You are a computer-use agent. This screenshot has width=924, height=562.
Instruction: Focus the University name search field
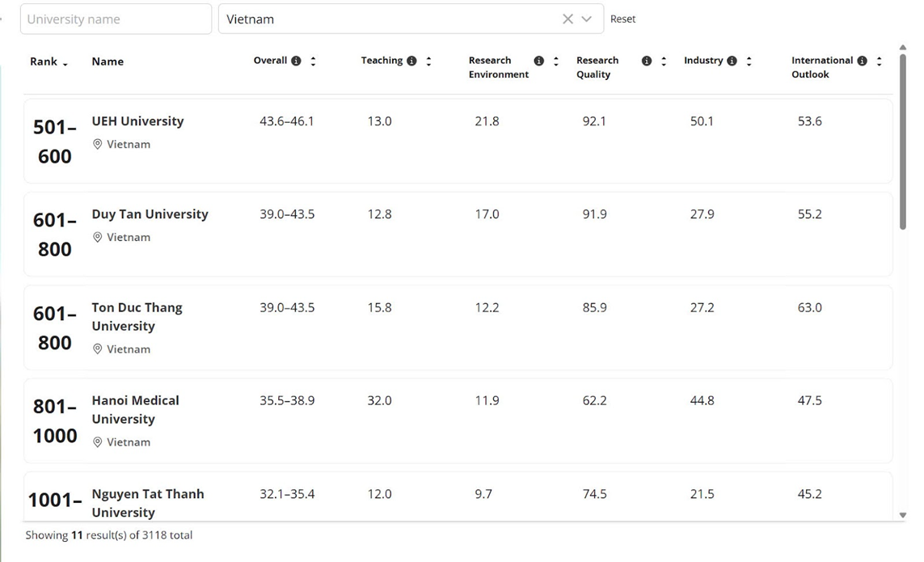tap(116, 19)
